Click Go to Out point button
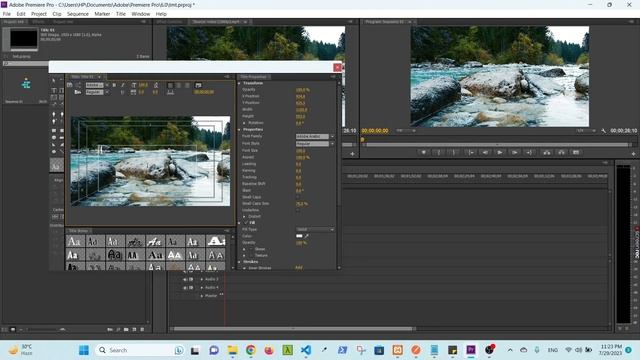The image size is (640, 360). tap(529, 153)
